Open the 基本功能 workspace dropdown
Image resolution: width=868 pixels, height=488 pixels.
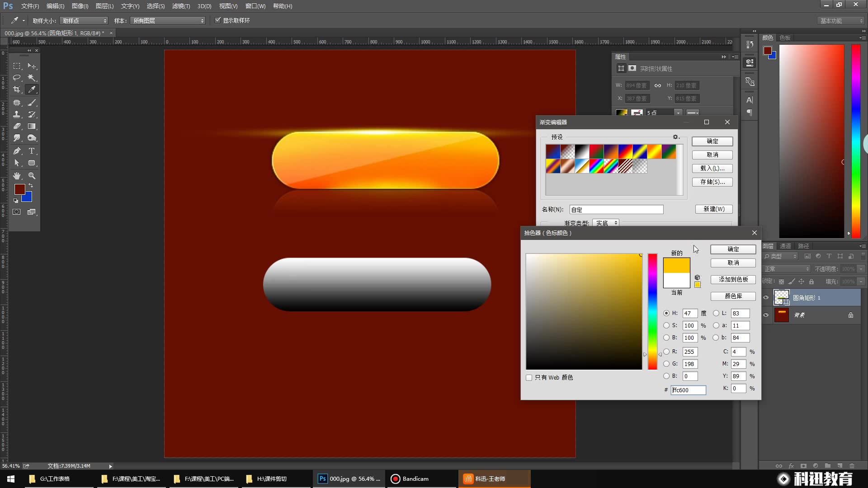pos(841,21)
